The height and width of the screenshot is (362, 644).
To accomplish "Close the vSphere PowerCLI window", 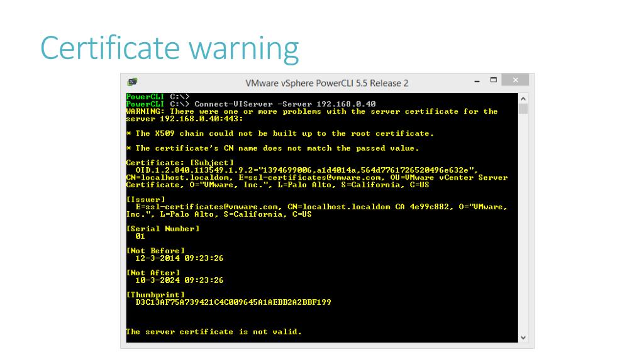I will click(x=516, y=80).
